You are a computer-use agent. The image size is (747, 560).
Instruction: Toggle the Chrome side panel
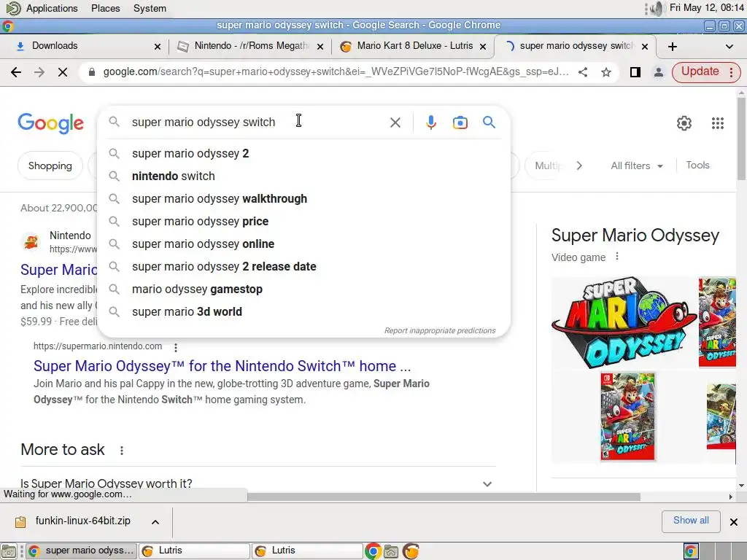click(635, 72)
